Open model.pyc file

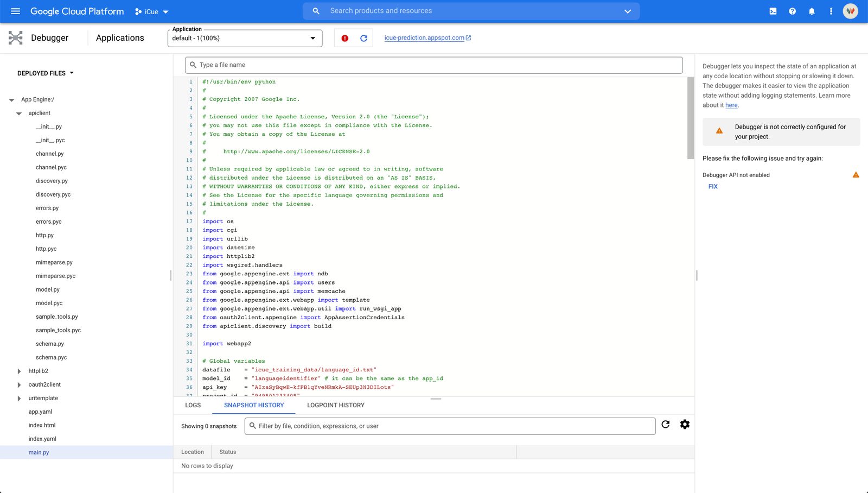pyautogui.click(x=49, y=303)
